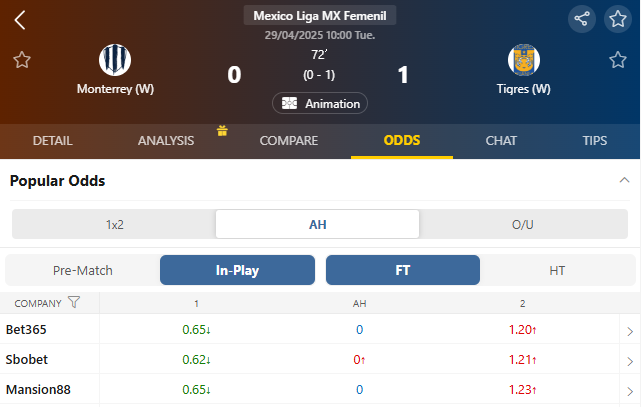Favorite this match using the top-right star
Image resolution: width=641 pixels, height=407 pixels.
point(618,19)
